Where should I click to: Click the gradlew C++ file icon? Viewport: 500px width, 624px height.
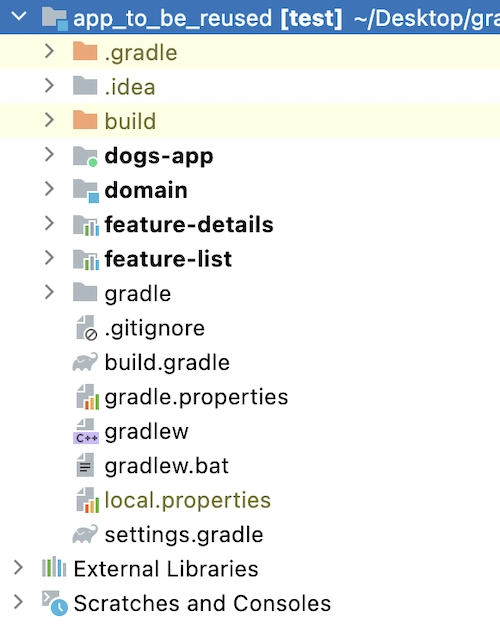click(86, 431)
